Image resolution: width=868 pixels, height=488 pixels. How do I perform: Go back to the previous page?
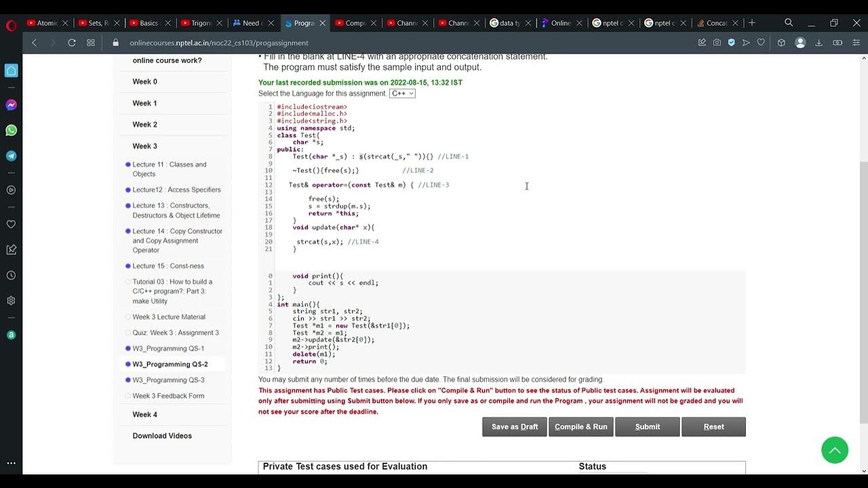tap(34, 43)
